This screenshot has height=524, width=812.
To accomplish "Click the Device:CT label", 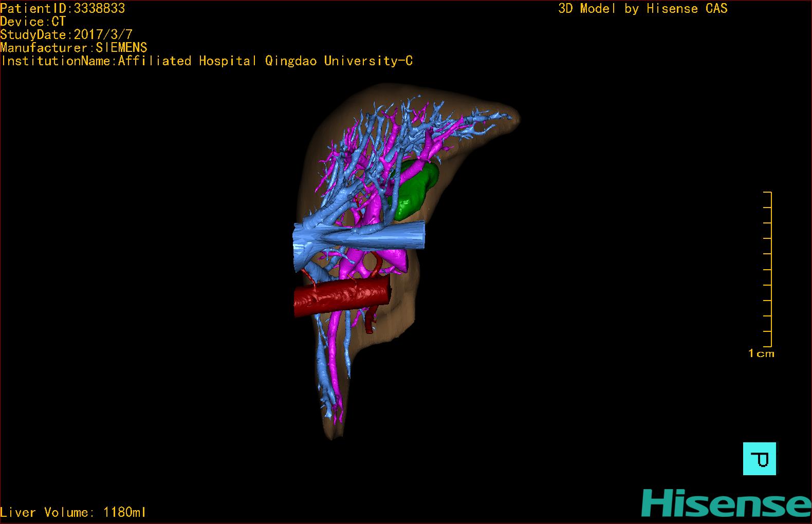I will pyautogui.click(x=33, y=22).
